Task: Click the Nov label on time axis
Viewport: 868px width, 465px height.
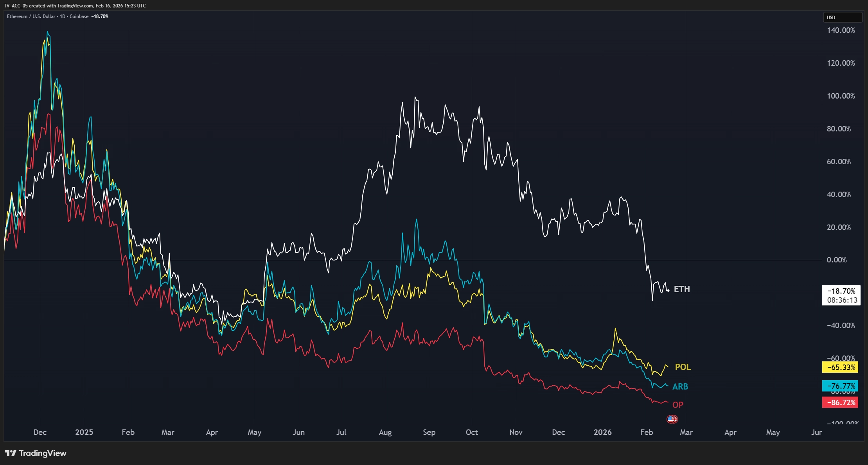Action: click(x=516, y=432)
